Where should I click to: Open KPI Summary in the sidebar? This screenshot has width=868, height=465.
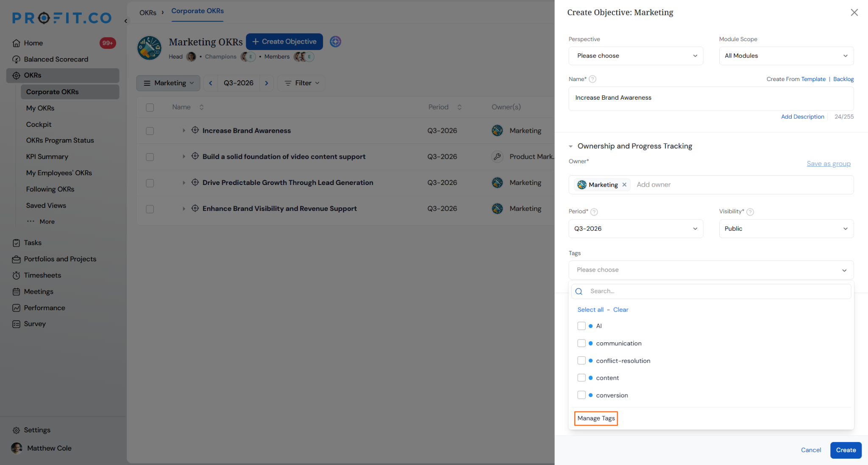[x=47, y=157]
